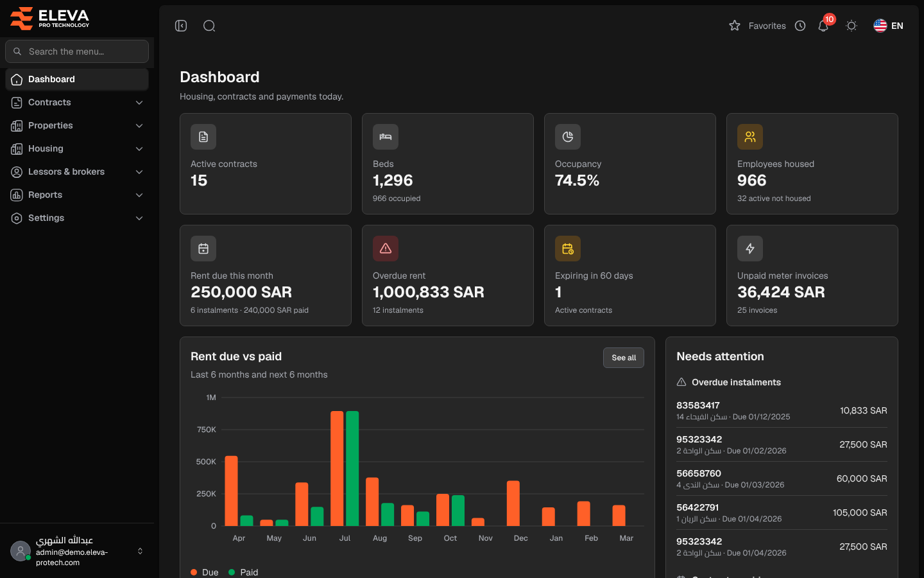The width and height of the screenshot is (924, 578).
Task: Click the Lessors & brokers person icon
Action: click(17, 172)
